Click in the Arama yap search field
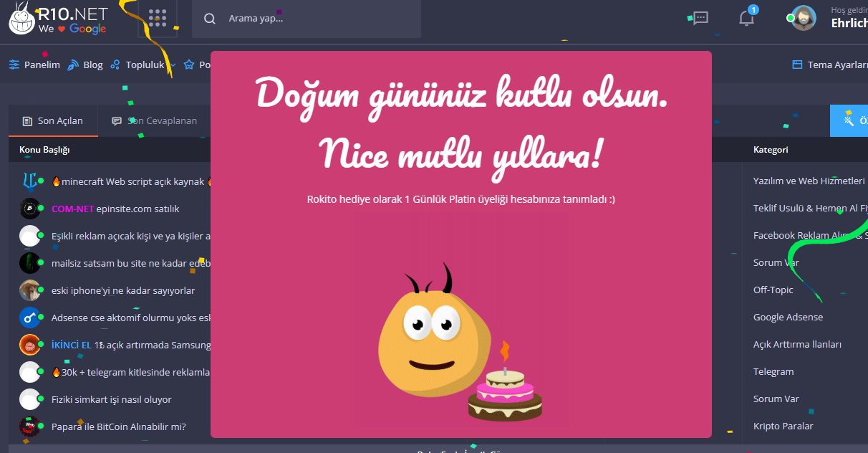This screenshot has height=453, width=868. [307, 19]
